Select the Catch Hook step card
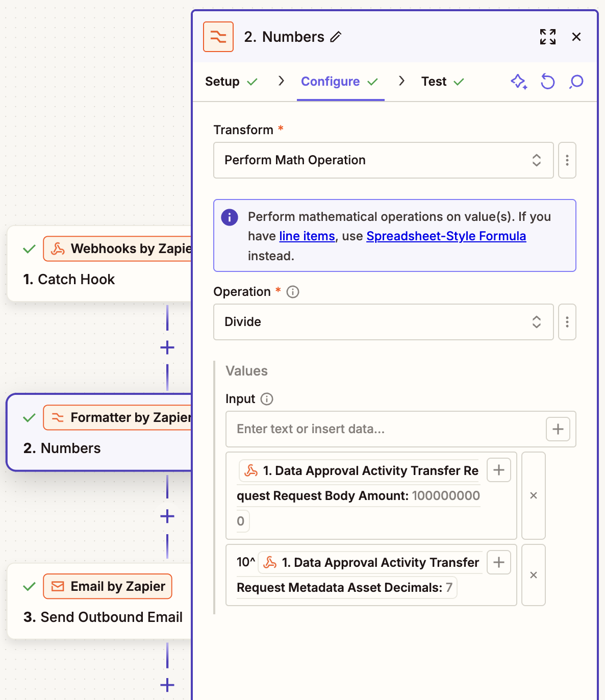 pos(99,264)
